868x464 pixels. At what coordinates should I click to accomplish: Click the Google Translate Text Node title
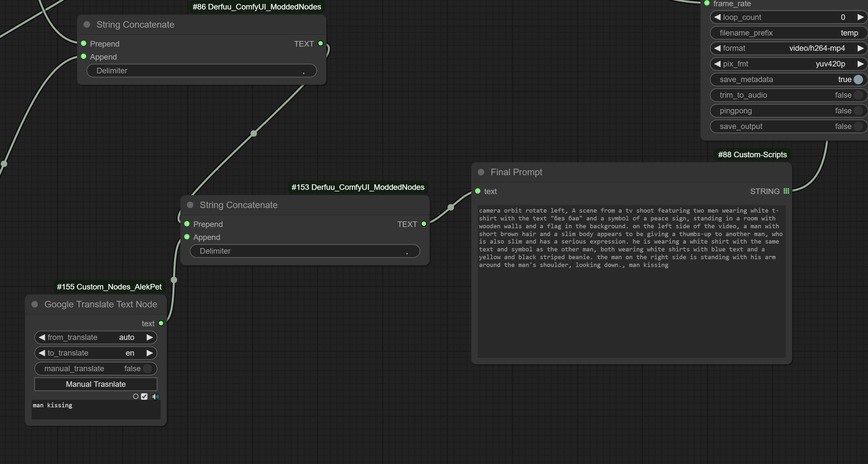pyautogui.click(x=101, y=304)
